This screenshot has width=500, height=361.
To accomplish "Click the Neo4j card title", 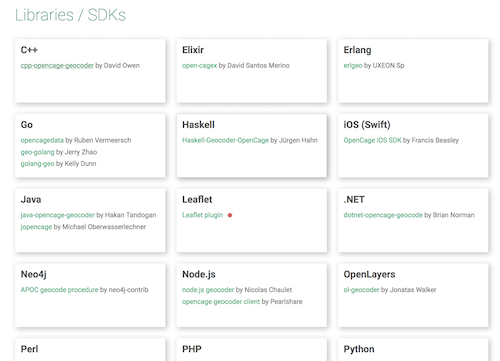I will [x=34, y=274].
